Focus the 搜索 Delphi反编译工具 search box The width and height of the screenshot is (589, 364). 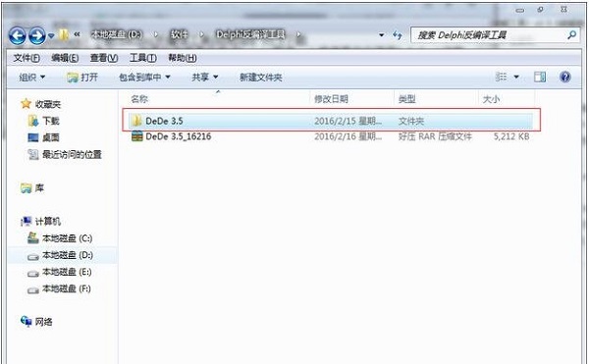[x=488, y=35]
